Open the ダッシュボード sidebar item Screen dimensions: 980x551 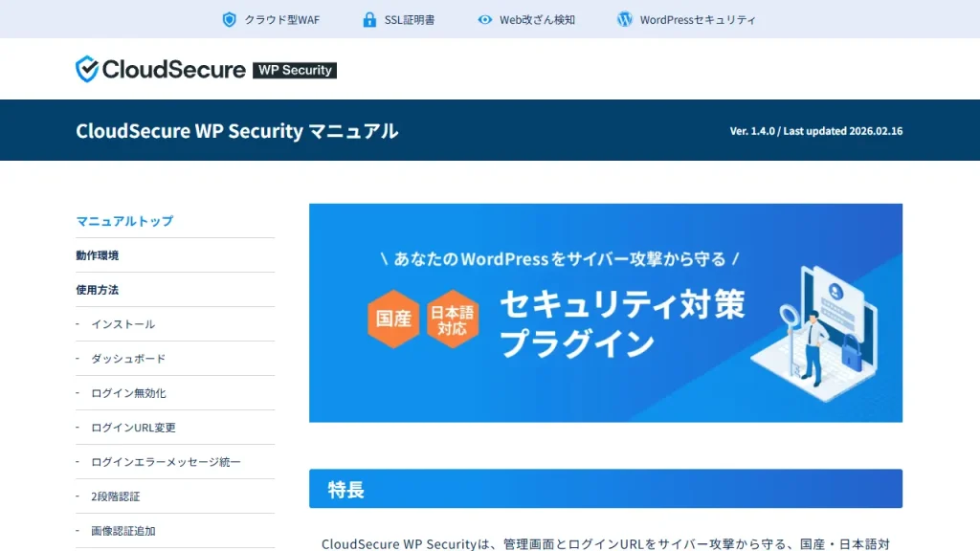[x=128, y=359]
